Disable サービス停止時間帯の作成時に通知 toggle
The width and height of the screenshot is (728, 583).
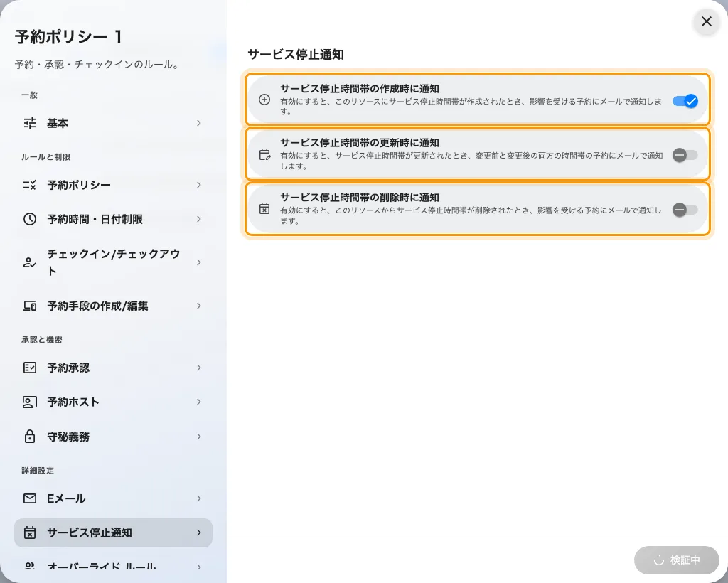click(x=685, y=101)
